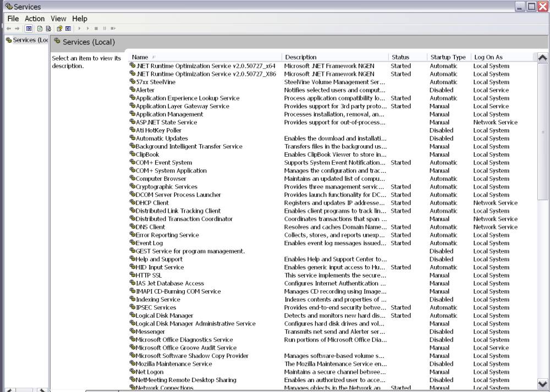
Task: Click the Restart Service toolbar icon
Action: 113,29
